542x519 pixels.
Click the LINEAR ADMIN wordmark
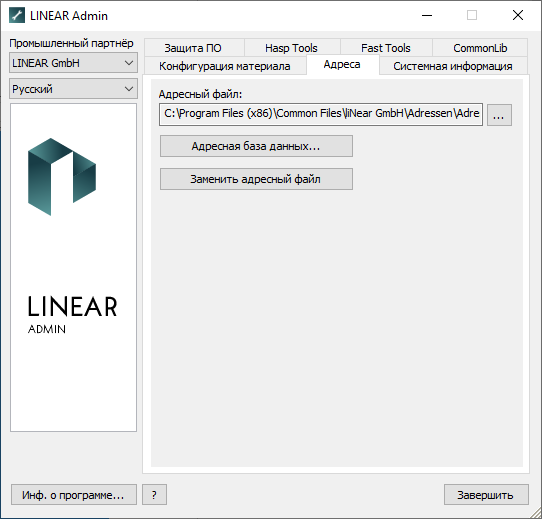[x=72, y=315]
